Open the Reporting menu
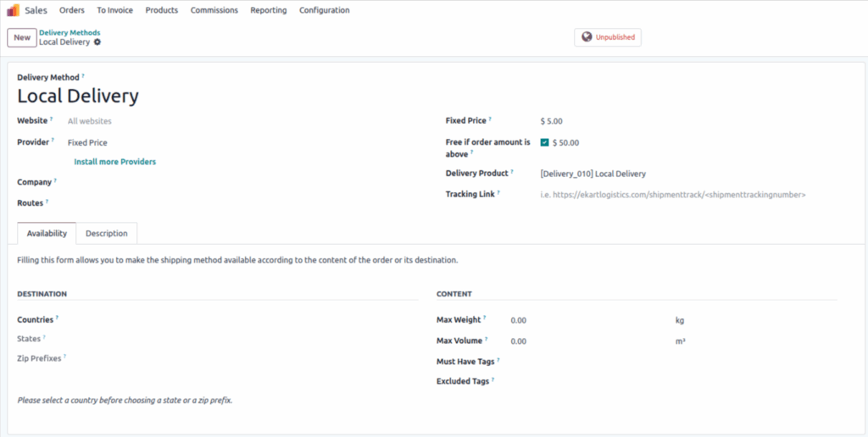868x437 pixels. click(269, 10)
